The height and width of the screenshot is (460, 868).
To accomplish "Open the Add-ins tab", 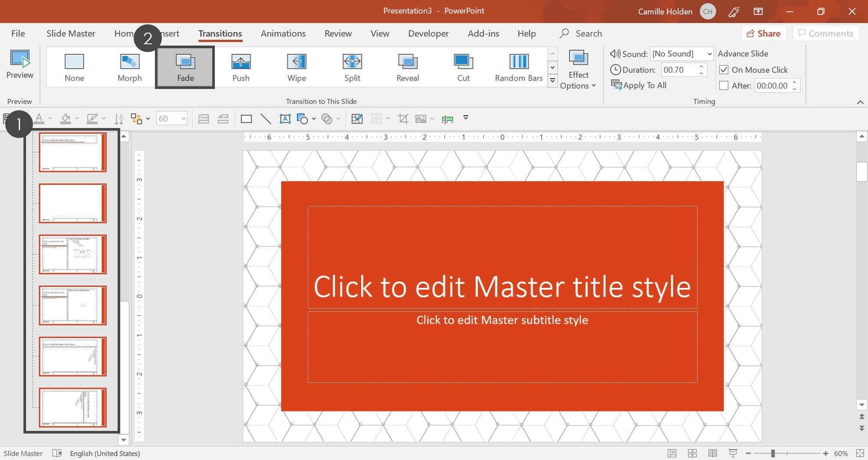I will pyautogui.click(x=483, y=33).
